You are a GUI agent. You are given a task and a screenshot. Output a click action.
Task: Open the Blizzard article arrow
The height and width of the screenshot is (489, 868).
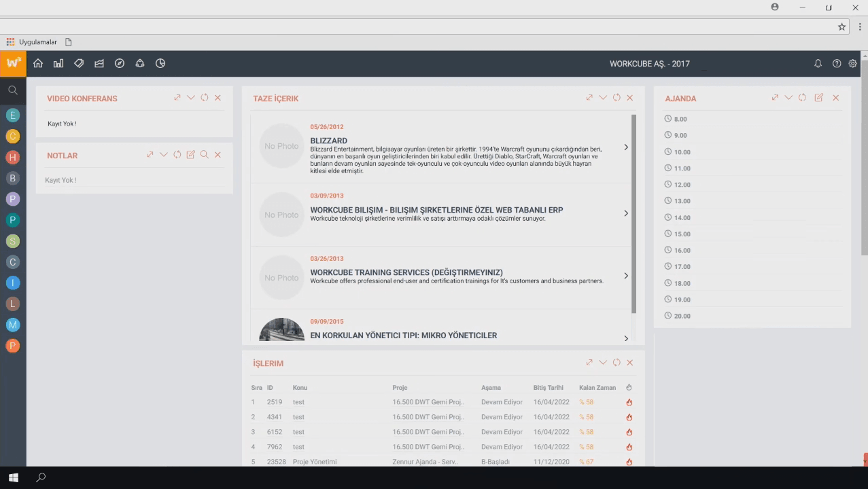point(626,147)
